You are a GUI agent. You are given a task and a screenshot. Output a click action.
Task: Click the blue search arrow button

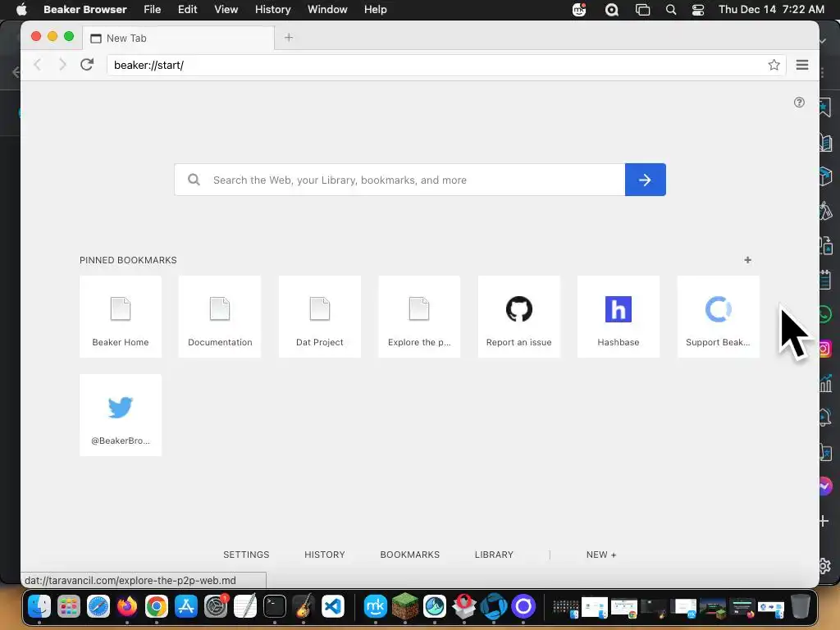(645, 180)
